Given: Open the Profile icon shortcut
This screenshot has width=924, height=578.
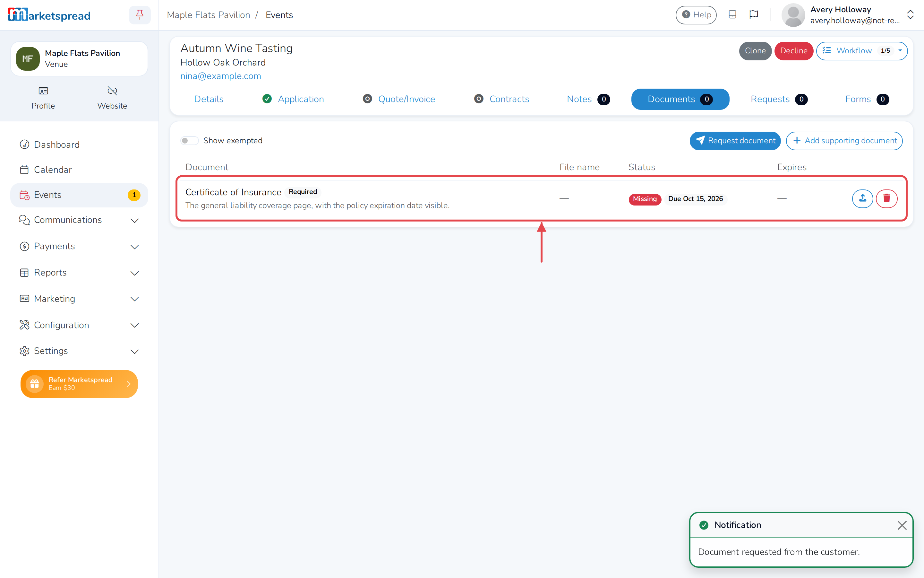Looking at the screenshot, I should [43, 98].
